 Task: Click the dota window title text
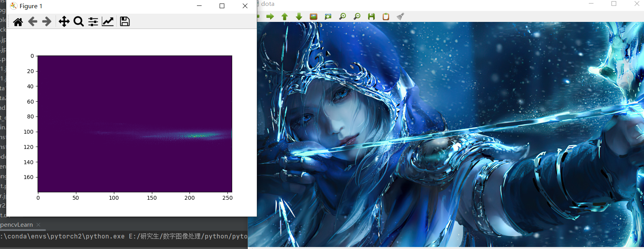268,4
